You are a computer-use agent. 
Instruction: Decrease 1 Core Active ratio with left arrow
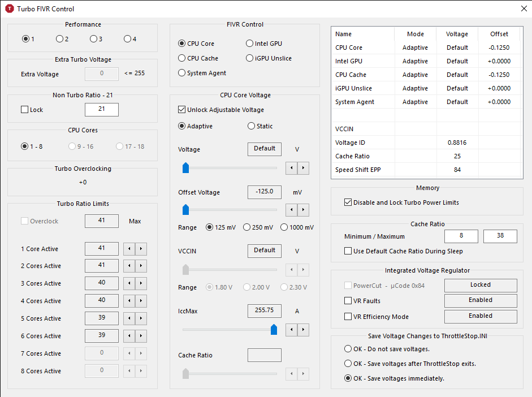129,249
